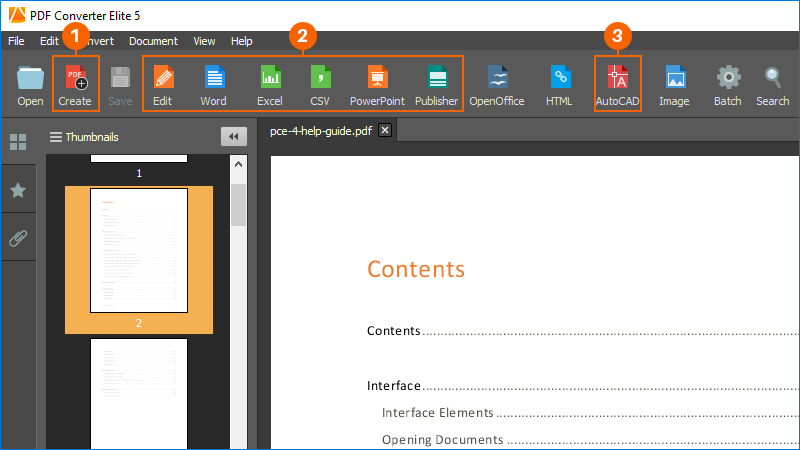Convert to HTML using toolbar icon
The height and width of the screenshot is (450, 800).
pos(559,78)
